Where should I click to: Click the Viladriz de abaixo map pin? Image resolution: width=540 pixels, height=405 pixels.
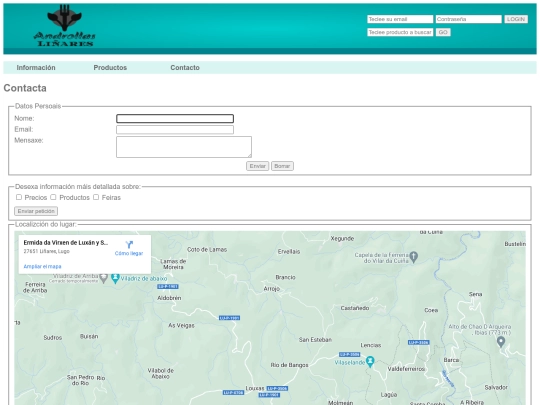(x=115, y=278)
